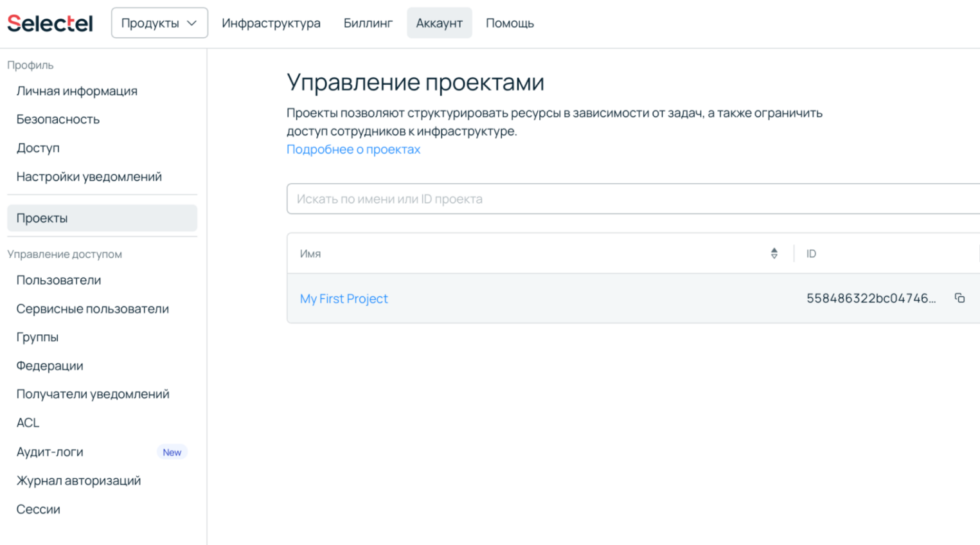Click the sort arrows next to Имя column
Viewport: 980px width, 545px height.
(x=774, y=253)
